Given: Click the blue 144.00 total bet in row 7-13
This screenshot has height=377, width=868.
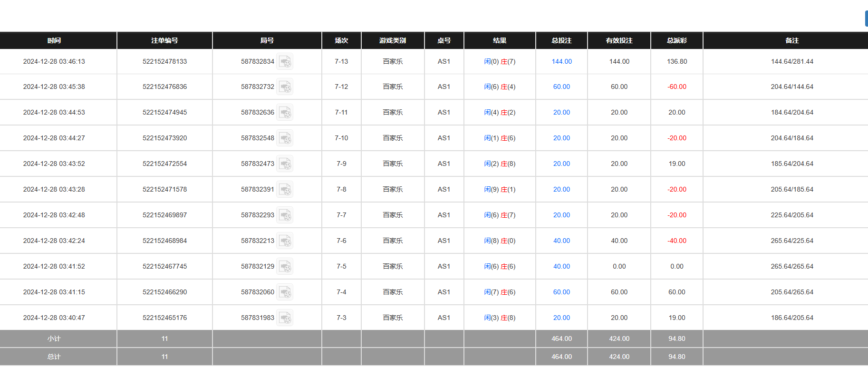Looking at the screenshot, I should click(x=561, y=61).
